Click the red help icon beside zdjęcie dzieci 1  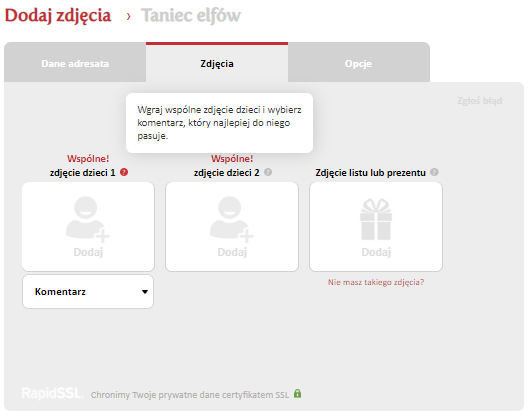124,172
